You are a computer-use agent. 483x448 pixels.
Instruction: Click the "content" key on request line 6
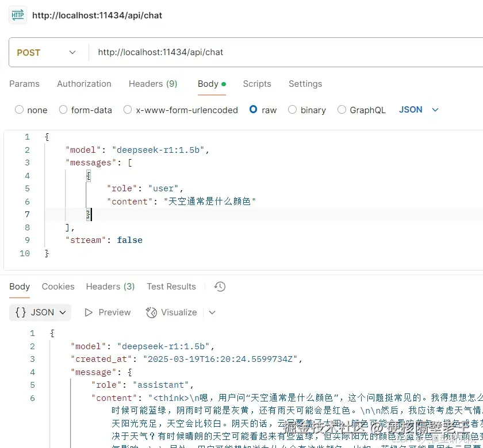pos(129,202)
